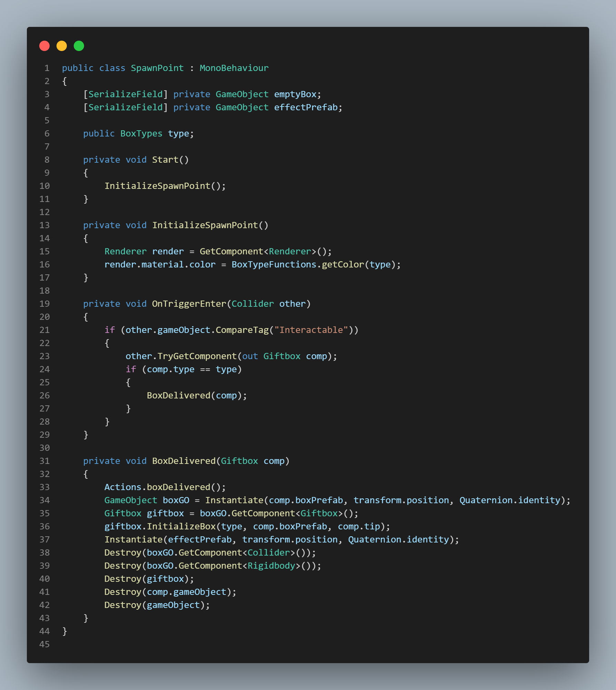Click Actions on line 33

click(x=123, y=487)
